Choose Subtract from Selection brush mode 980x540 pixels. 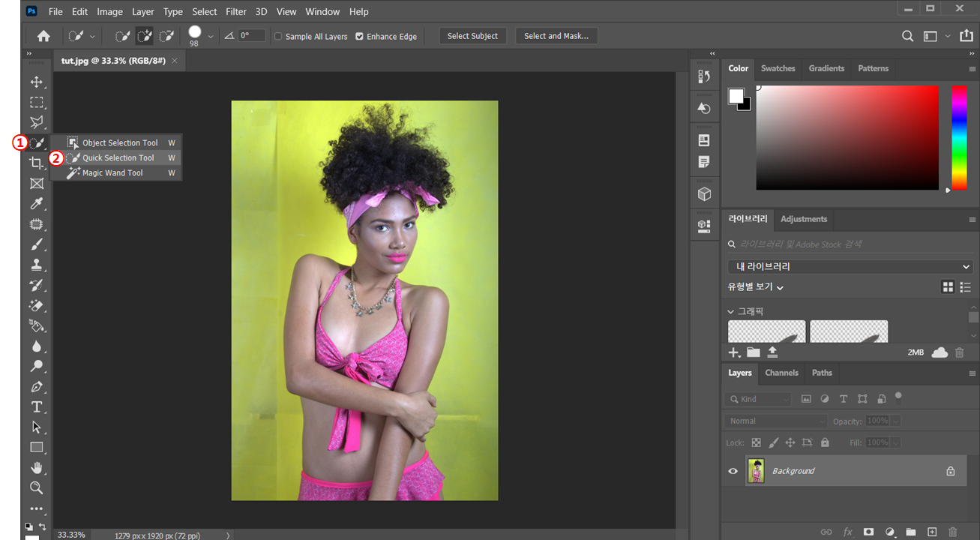166,36
